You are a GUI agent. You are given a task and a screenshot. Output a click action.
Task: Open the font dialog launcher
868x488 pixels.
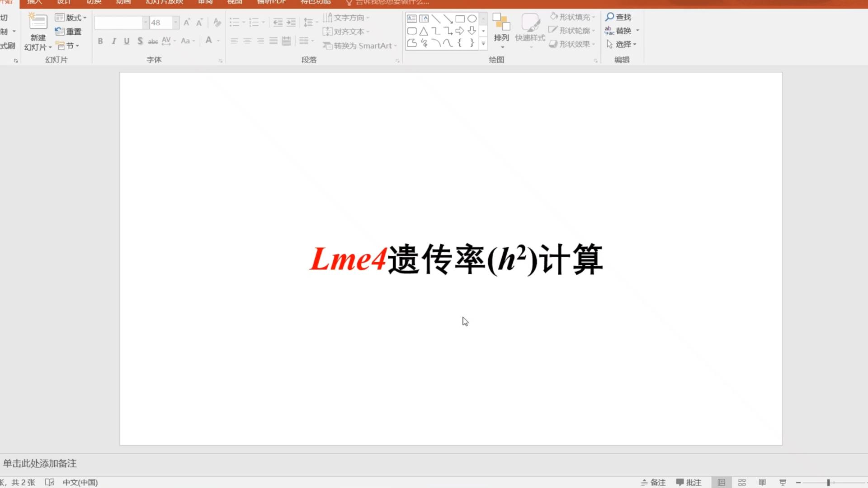pos(221,61)
